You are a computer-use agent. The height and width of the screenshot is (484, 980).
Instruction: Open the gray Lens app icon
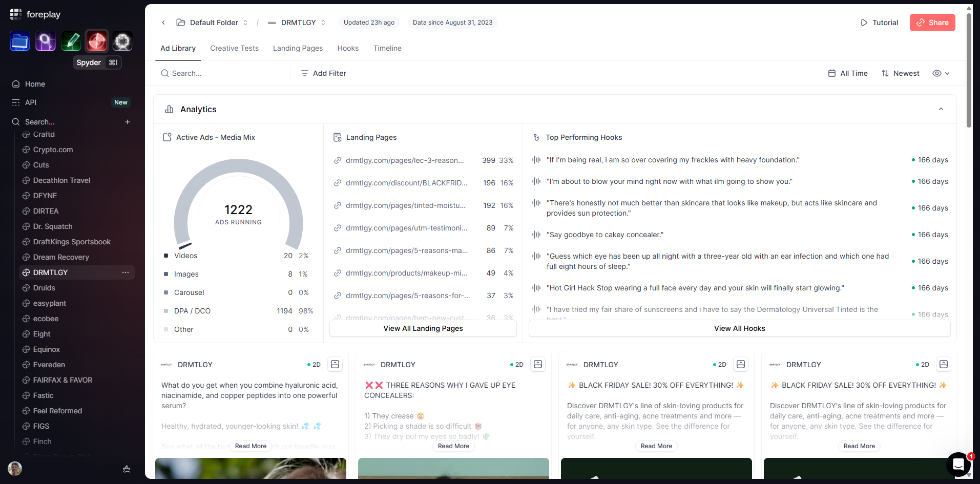122,41
